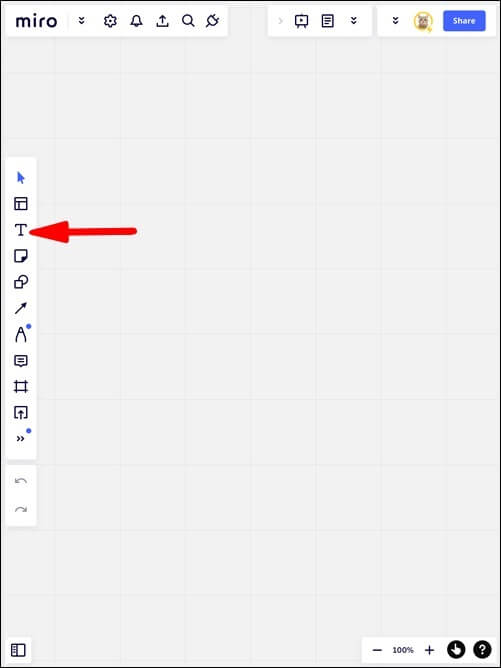501x668 pixels.
Task: Toggle hand navigation mode icon
Action: pyautogui.click(x=455, y=650)
